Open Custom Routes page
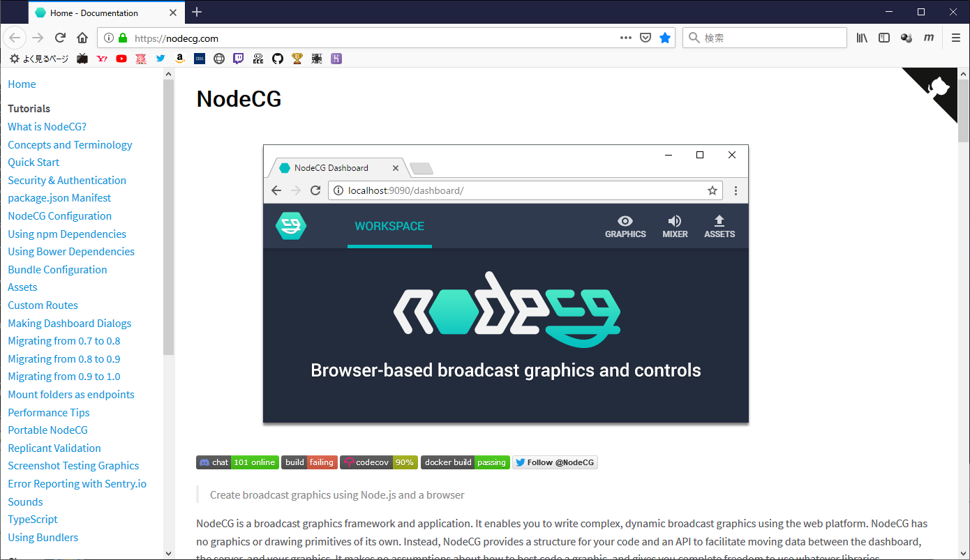 pos(43,305)
